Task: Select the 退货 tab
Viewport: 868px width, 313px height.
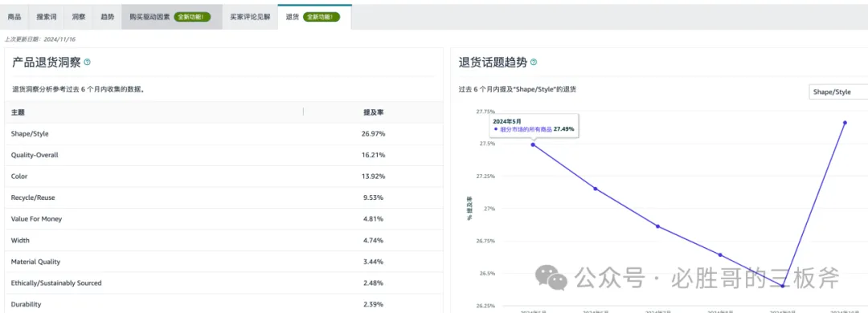Action: coord(314,17)
